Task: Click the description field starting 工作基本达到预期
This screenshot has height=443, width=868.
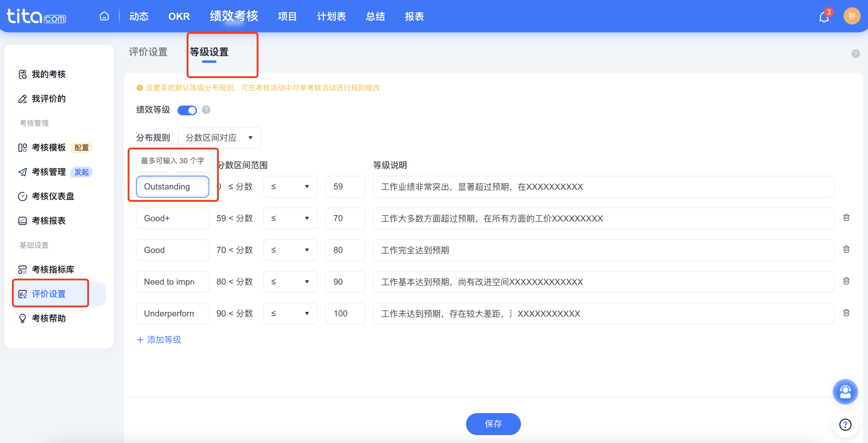Action: pos(604,282)
